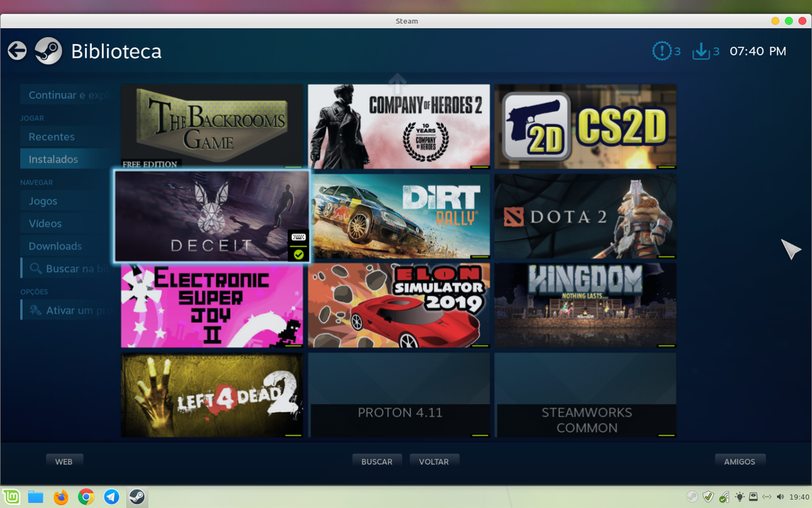
Task: Open the Files manager in taskbar
Action: 36,497
